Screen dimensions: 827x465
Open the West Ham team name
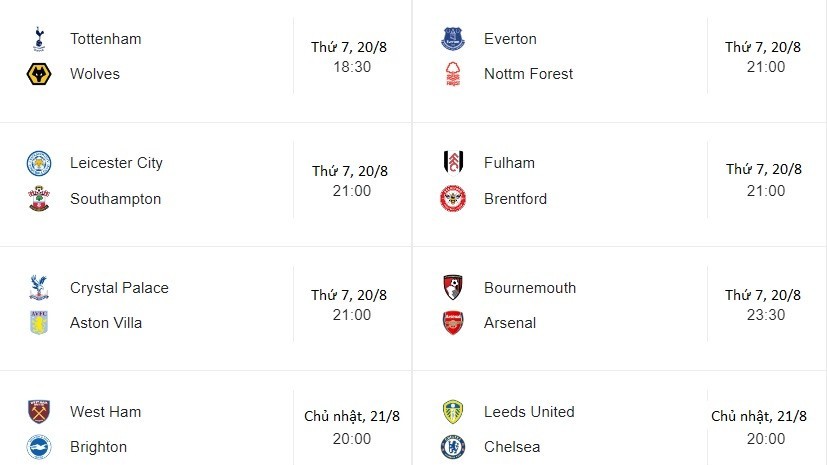(105, 412)
